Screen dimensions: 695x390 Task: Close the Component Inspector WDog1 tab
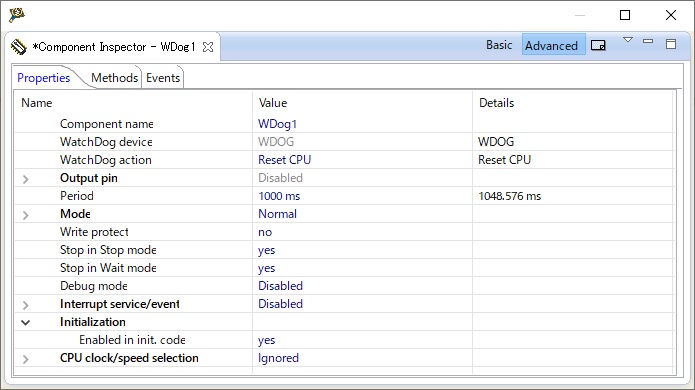[208, 47]
